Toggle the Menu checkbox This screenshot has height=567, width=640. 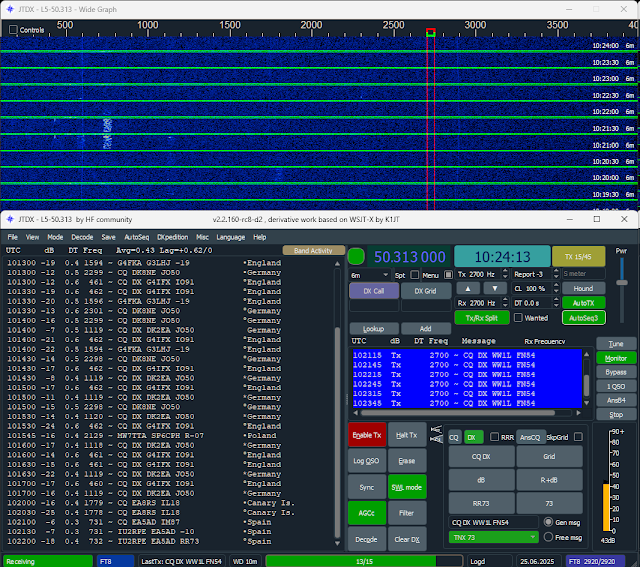[x=448, y=275]
